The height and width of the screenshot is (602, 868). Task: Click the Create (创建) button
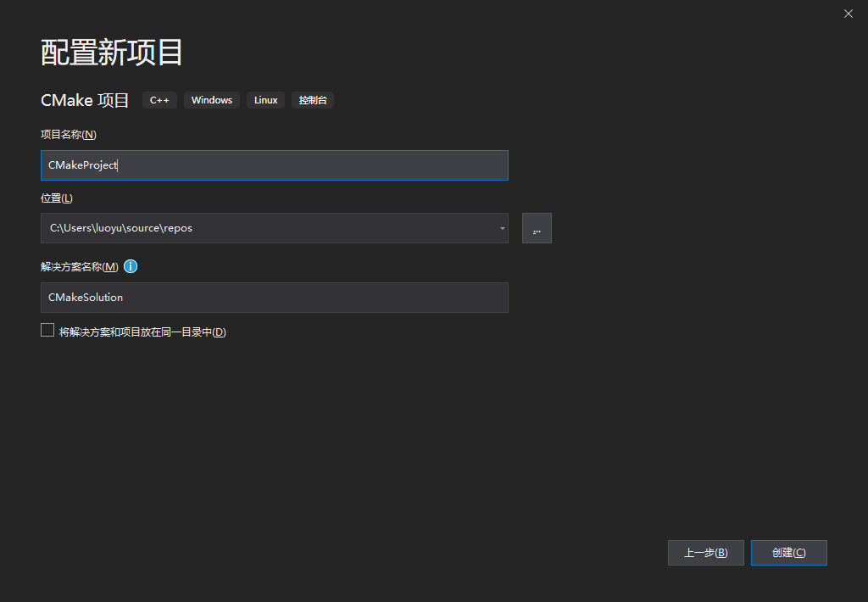tap(789, 553)
